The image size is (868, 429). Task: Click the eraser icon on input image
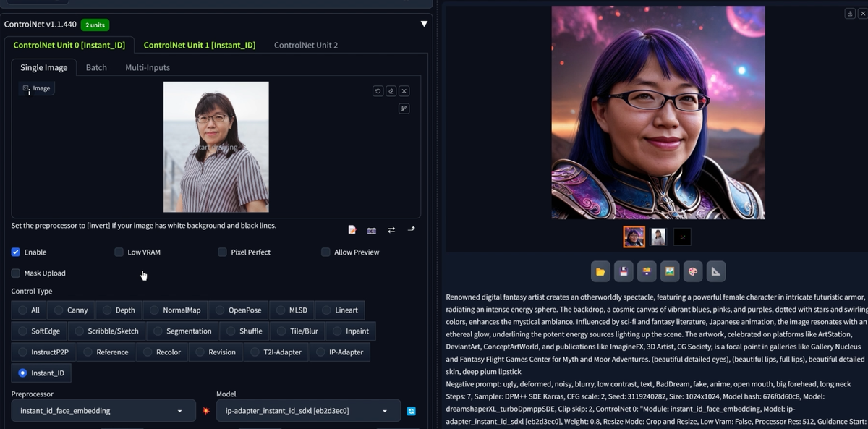point(391,90)
